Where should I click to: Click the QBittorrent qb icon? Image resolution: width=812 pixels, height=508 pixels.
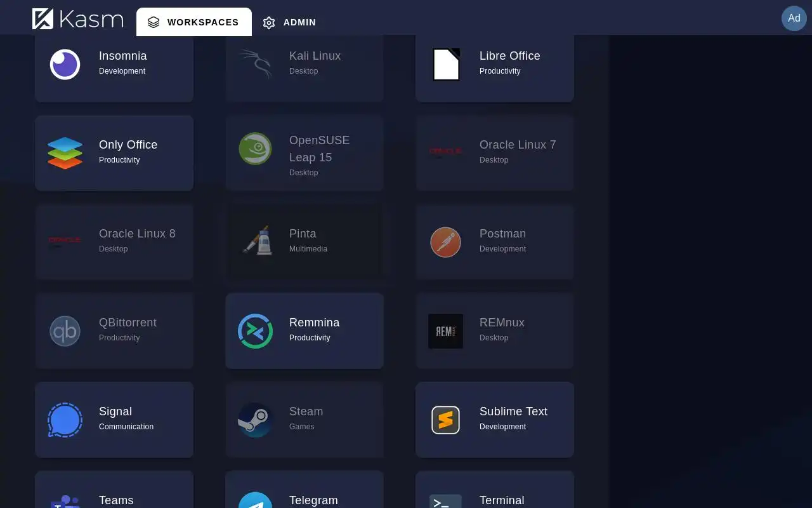pyautogui.click(x=65, y=331)
